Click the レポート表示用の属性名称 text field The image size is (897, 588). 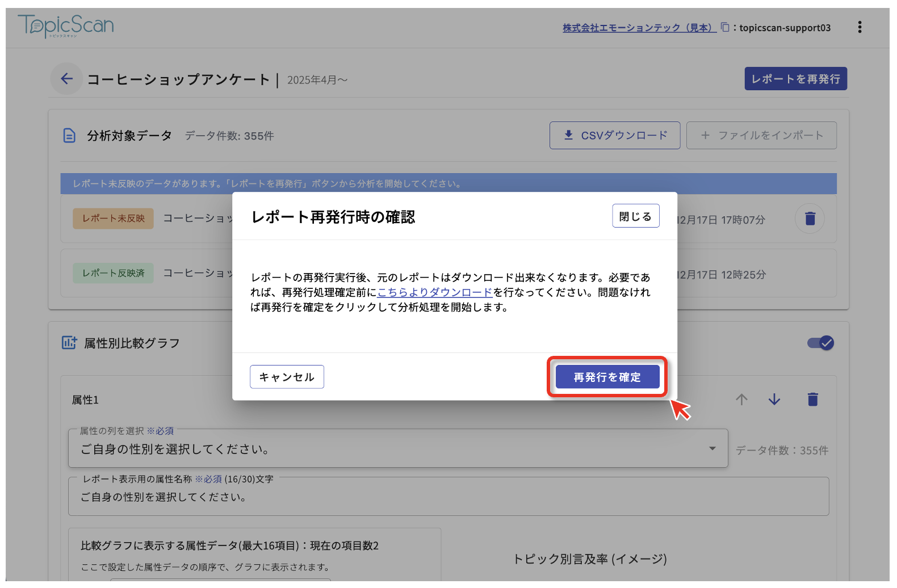[x=448, y=497]
